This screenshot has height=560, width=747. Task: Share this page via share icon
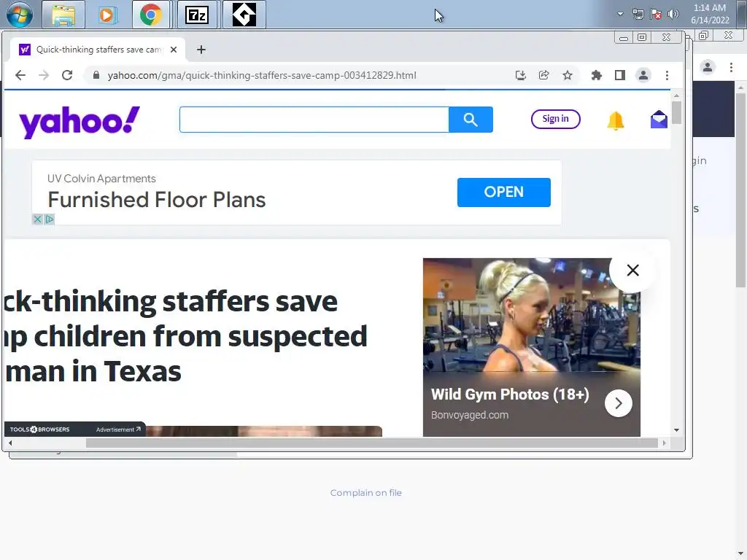coord(543,75)
